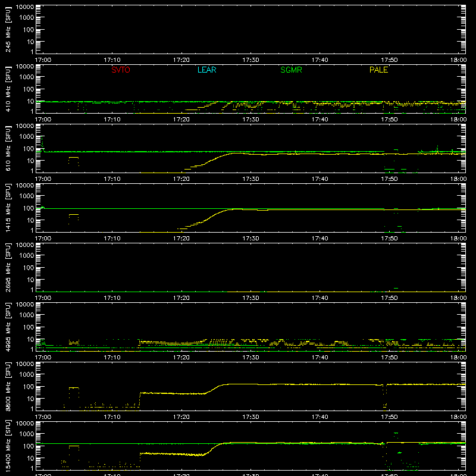Click the 17:30 tick under the 245 MHz panel
476x476 pixels.
250,60
